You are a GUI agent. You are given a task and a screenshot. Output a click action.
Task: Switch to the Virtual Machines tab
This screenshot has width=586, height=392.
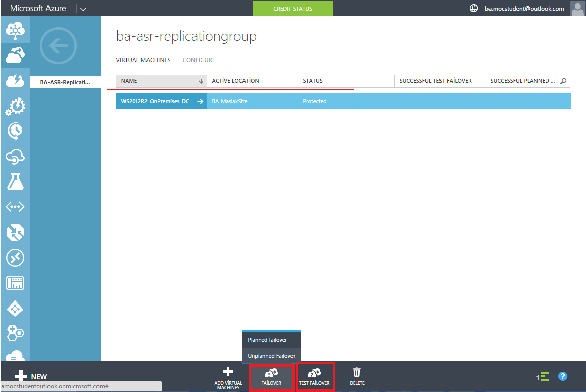pos(143,60)
